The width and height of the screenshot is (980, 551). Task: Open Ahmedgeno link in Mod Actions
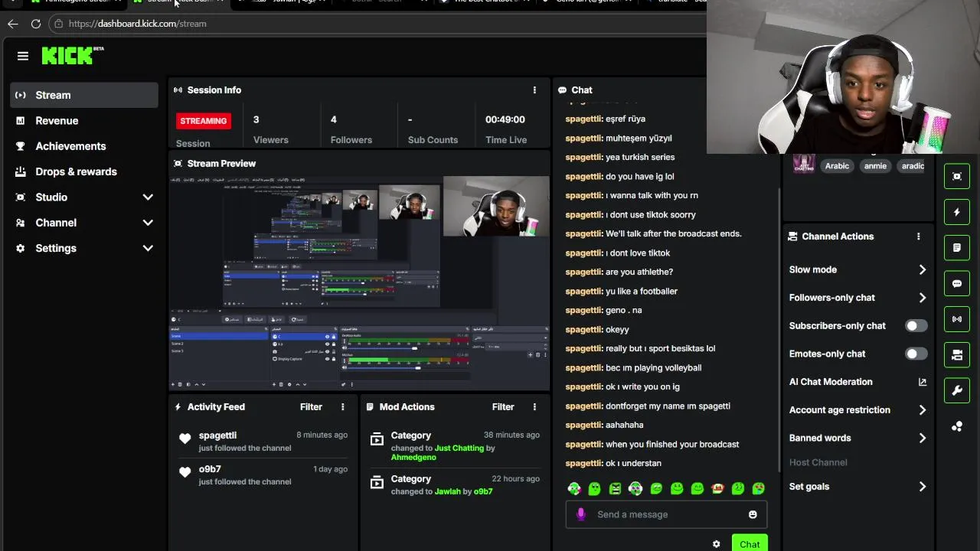(413, 458)
